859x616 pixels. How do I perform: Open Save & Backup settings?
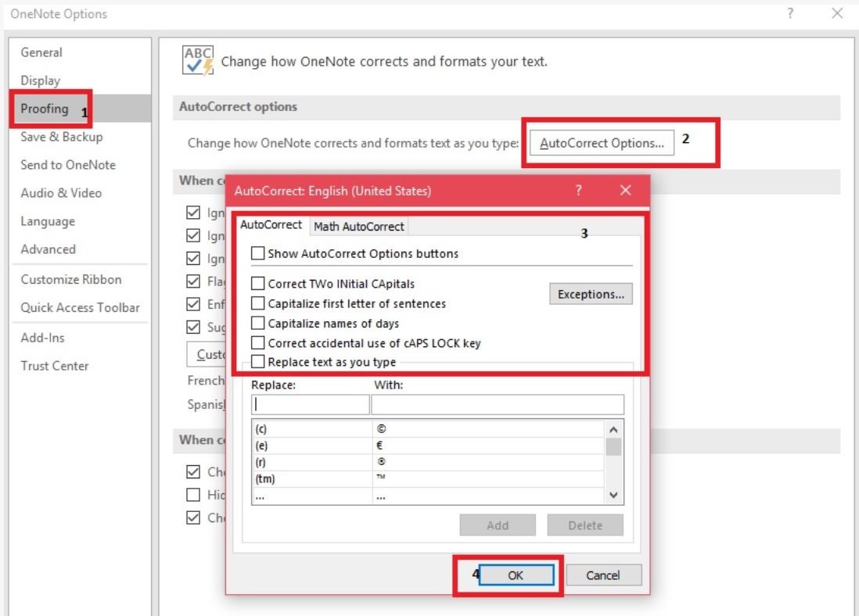coord(61,137)
